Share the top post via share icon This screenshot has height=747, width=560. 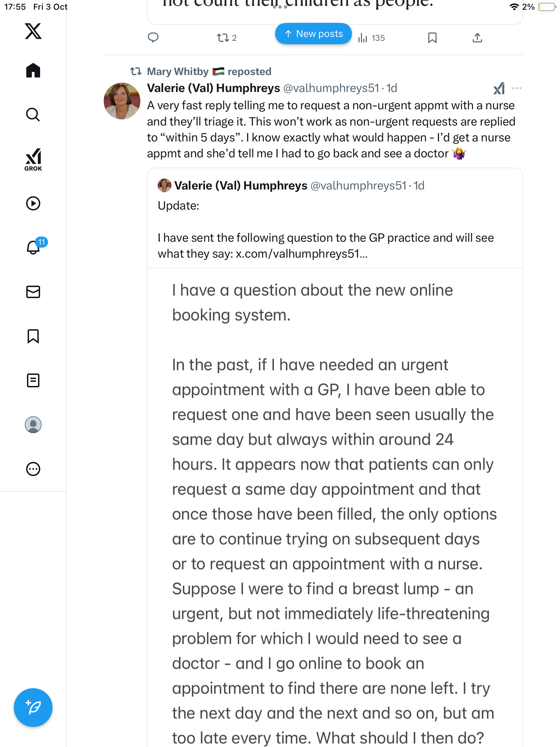click(x=477, y=38)
